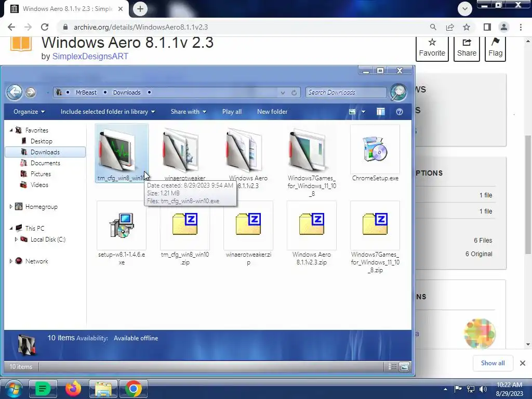Open the tm_cfg_win8_win10 folder
Image resolution: width=532 pixels, height=399 pixels.
[122, 153]
